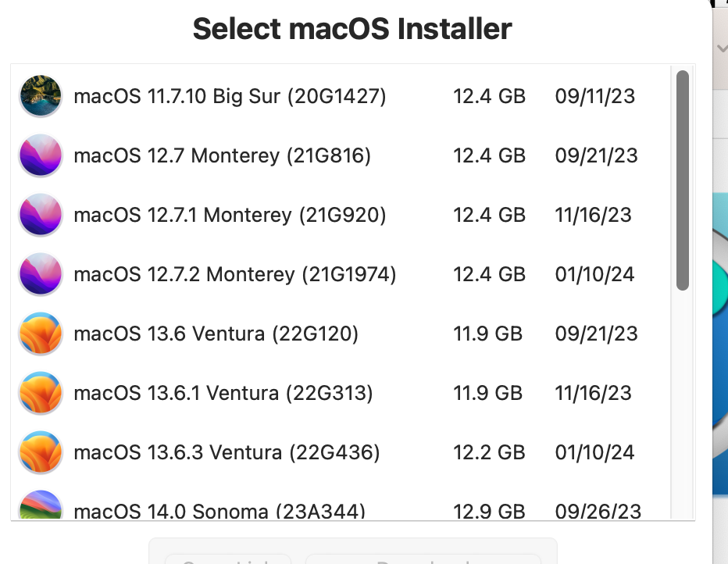Click the macOS 13.6.3 Ventura icon

[x=40, y=452]
